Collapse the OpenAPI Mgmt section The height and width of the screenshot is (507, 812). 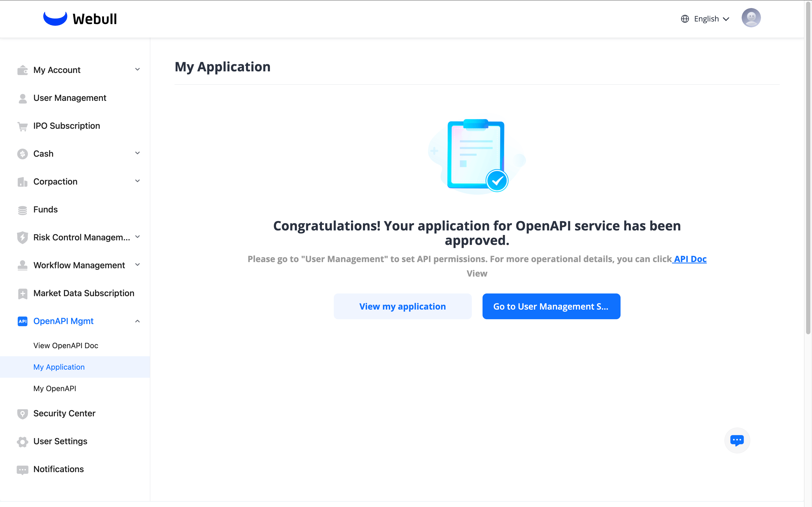pyautogui.click(x=137, y=321)
